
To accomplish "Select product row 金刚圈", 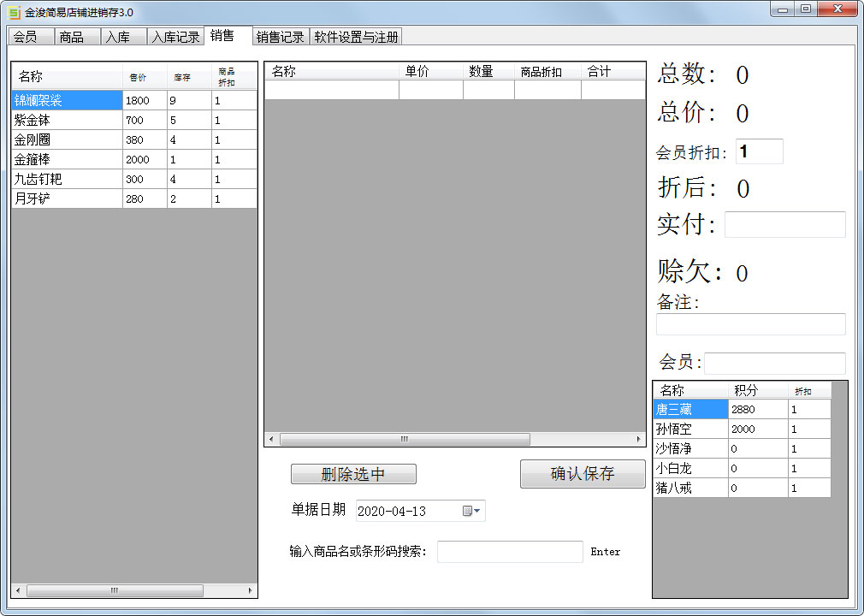I will 134,140.
